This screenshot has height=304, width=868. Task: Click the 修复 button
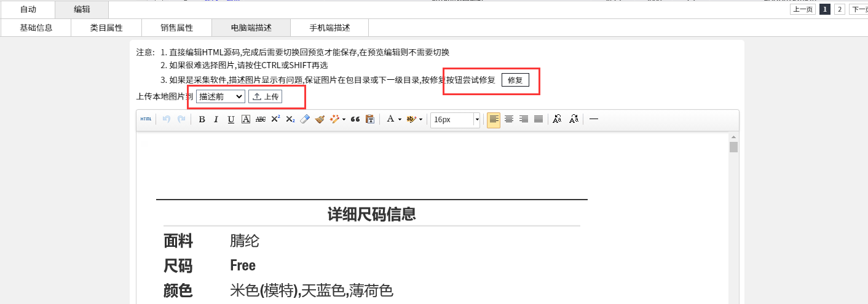click(x=515, y=80)
